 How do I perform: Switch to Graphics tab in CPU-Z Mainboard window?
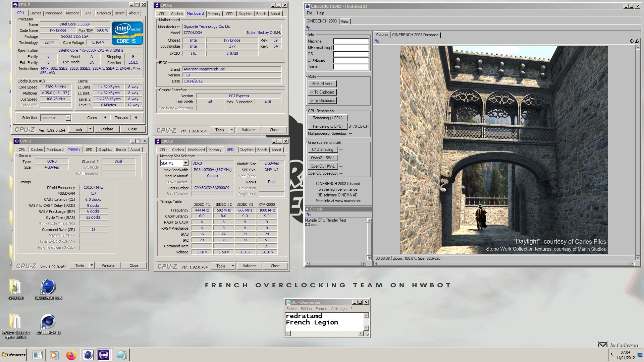(245, 14)
